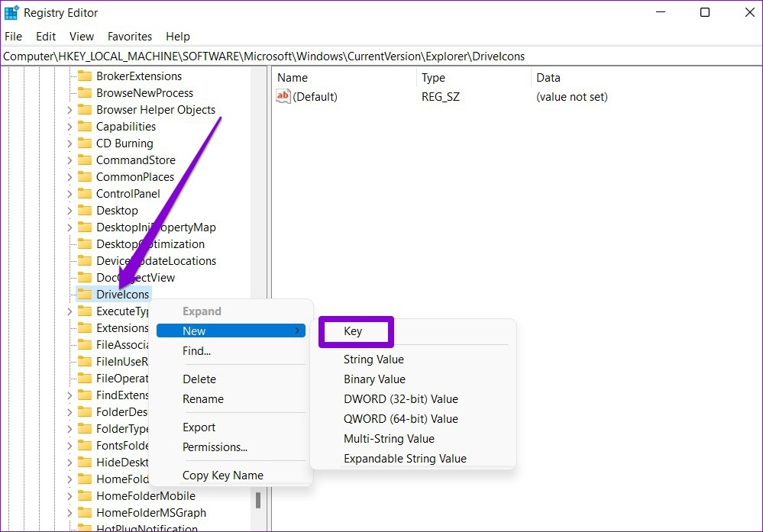Expand the Browser Helper Objects key
The height and width of the screenshot is (532, 763).
[69, 111]
